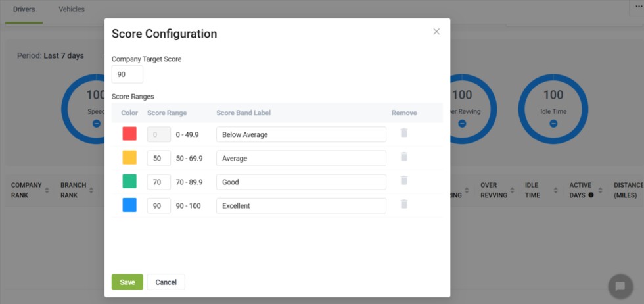This screenshot has height=304, width=644.
Task: Click the 70 - 89.9 range text
Action: [x=189, y=182]
